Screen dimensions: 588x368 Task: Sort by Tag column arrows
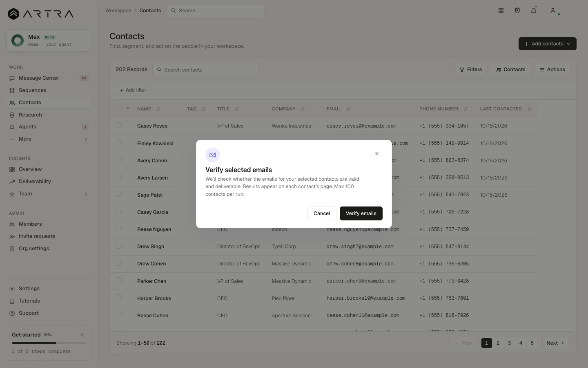204,109
